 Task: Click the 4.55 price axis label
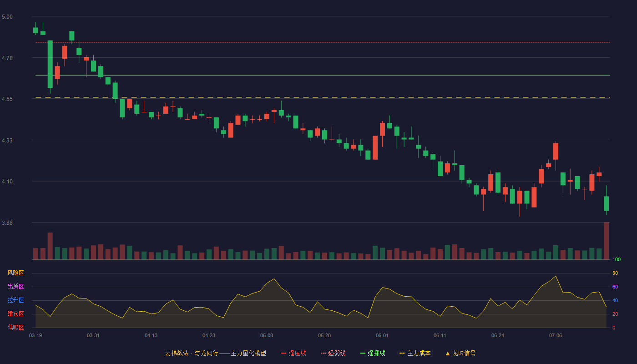[x=7, y=99]
